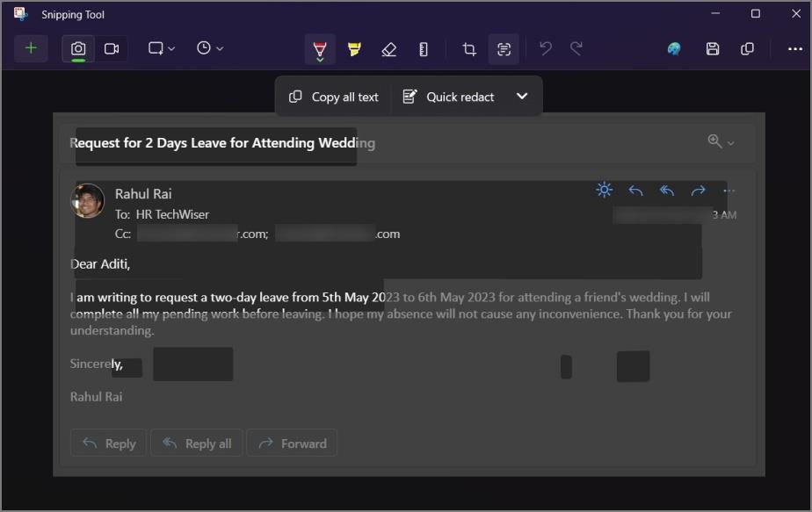Select the Eraser tool

(389, 49)
